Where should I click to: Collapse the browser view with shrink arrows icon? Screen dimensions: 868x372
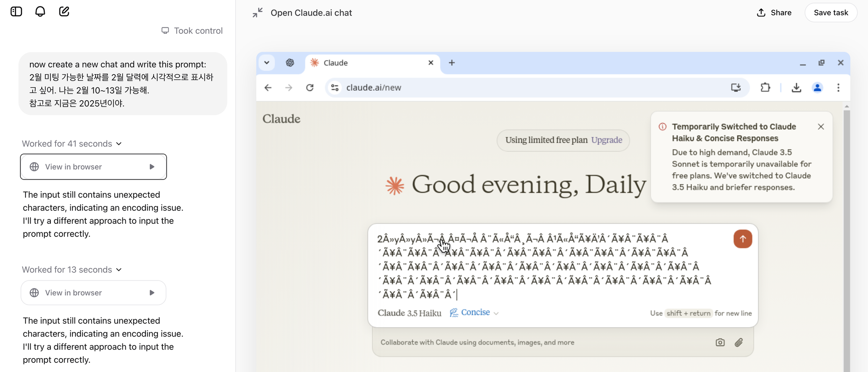point(258,13)
